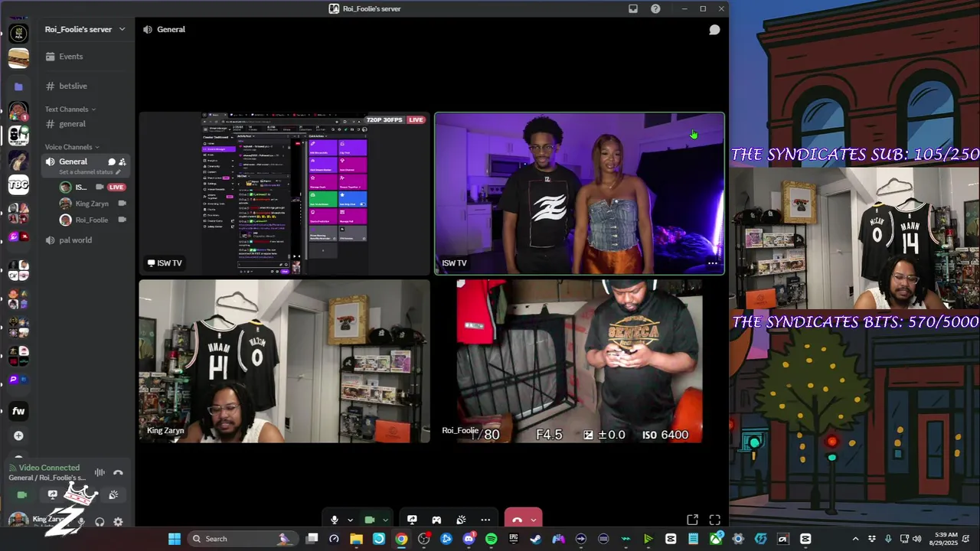Open camera options dropdown arrow
This screenshot has height=551, width=980.
(x=385, y=520)
